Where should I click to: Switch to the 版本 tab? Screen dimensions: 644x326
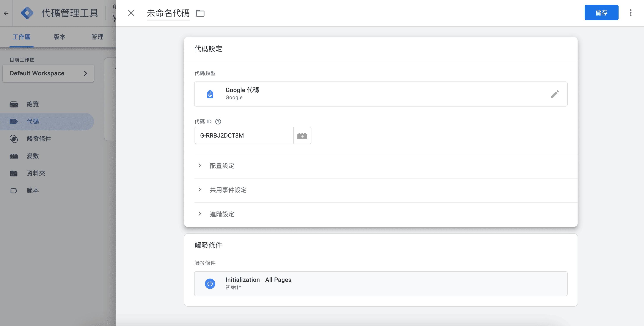pyautogui.click(x=59, y=37)
